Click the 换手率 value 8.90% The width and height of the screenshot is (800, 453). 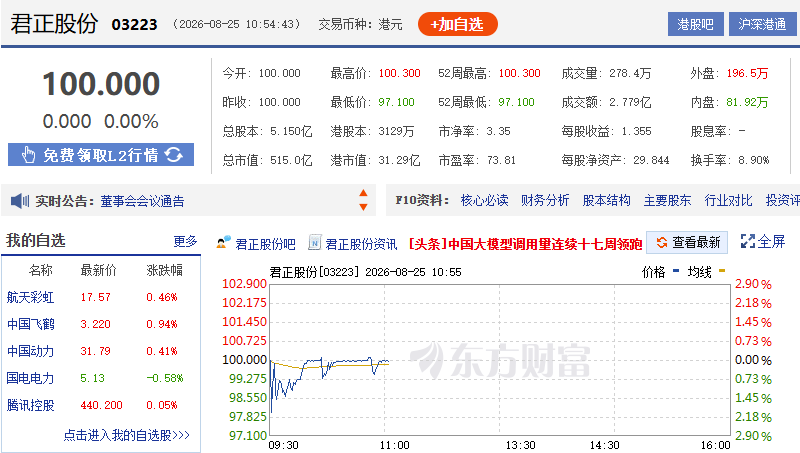[x=754, y=160]
